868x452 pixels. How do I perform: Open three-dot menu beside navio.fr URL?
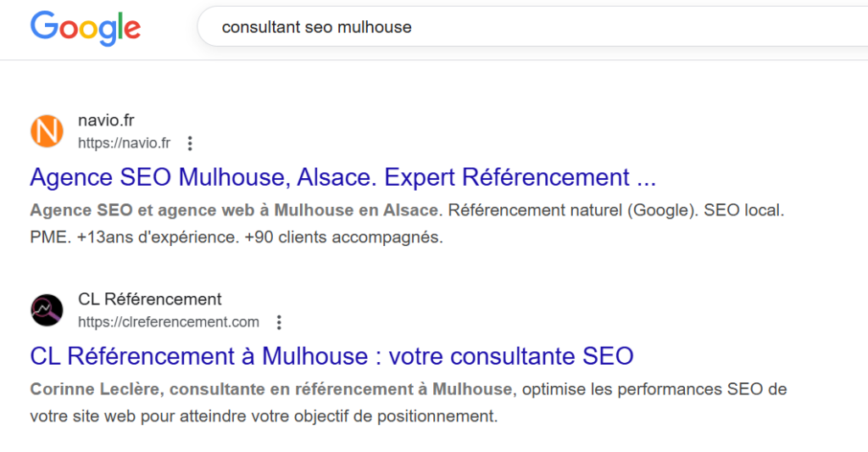(190, 143)
